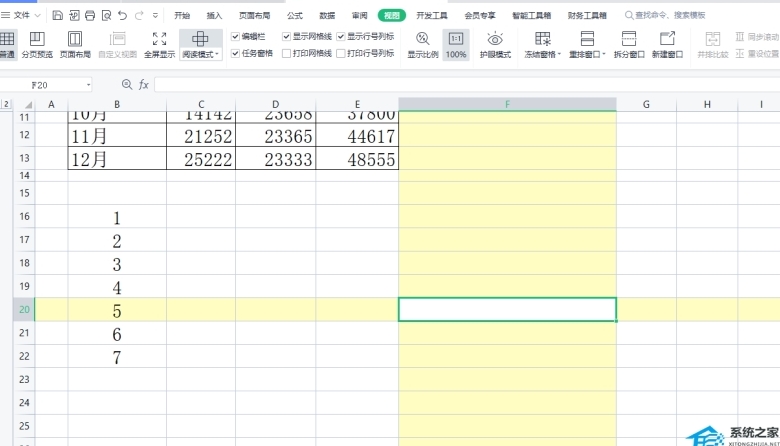
Task: Open the 开发工具 tab
Action: point(432,15)
